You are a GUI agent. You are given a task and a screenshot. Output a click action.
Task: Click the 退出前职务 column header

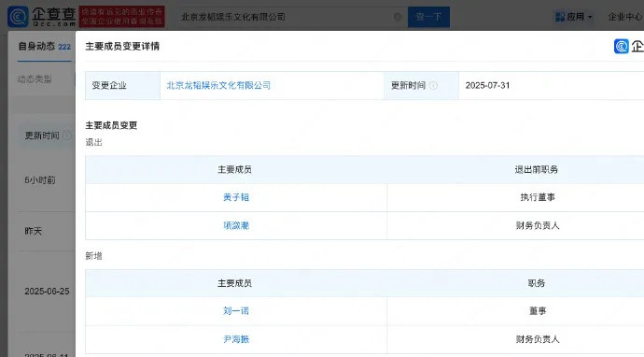point(537,169)
